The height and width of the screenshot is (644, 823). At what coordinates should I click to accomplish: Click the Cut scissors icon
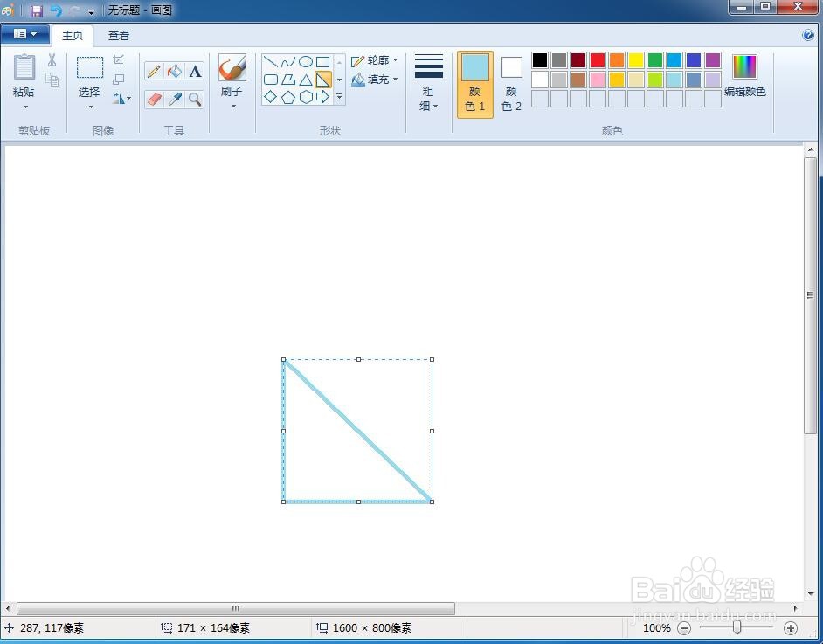[x=52, y=60]
